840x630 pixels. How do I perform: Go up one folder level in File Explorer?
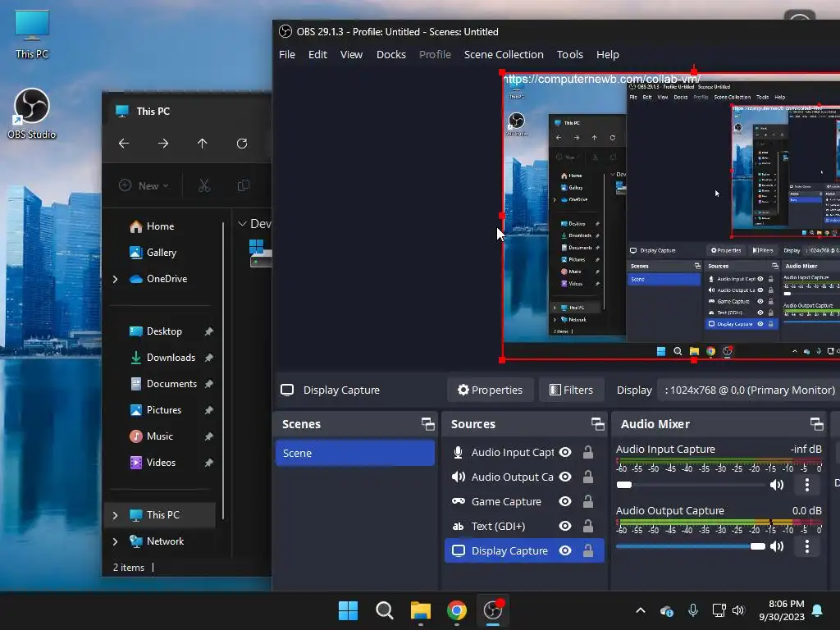[x=202, y=144]
